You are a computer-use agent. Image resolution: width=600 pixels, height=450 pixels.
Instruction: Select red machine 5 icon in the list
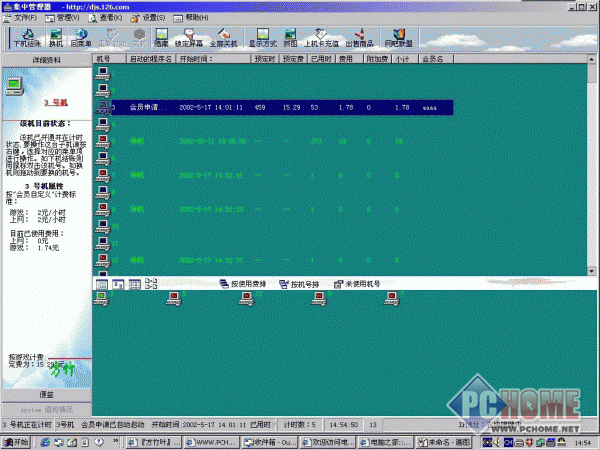(103, 141)
